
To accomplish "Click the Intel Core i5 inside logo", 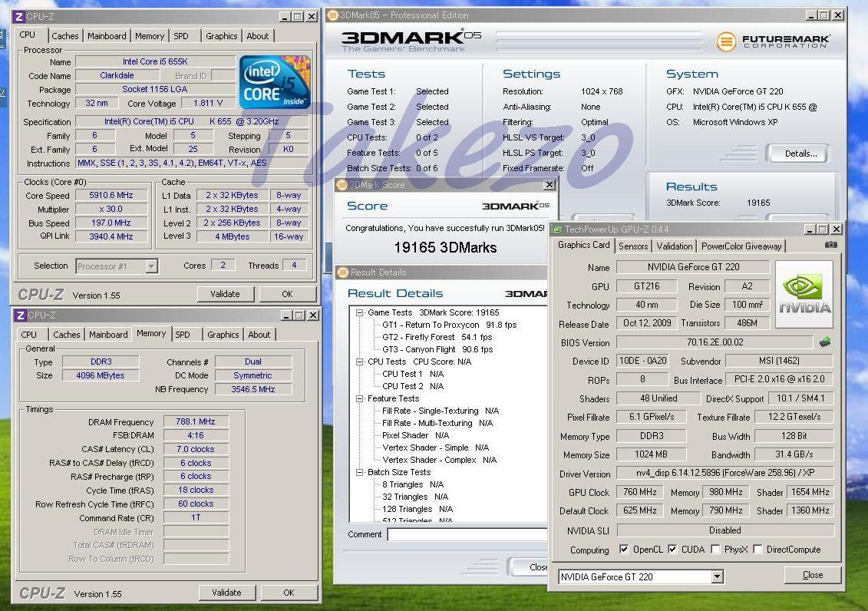I will click(274, 82).
